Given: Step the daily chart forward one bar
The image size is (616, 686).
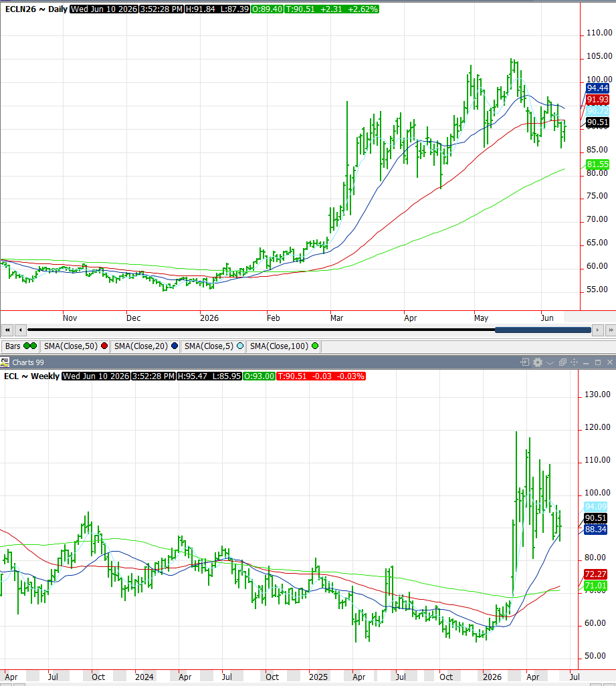Looking at the screenshot, I should click(x=598, y=330).
